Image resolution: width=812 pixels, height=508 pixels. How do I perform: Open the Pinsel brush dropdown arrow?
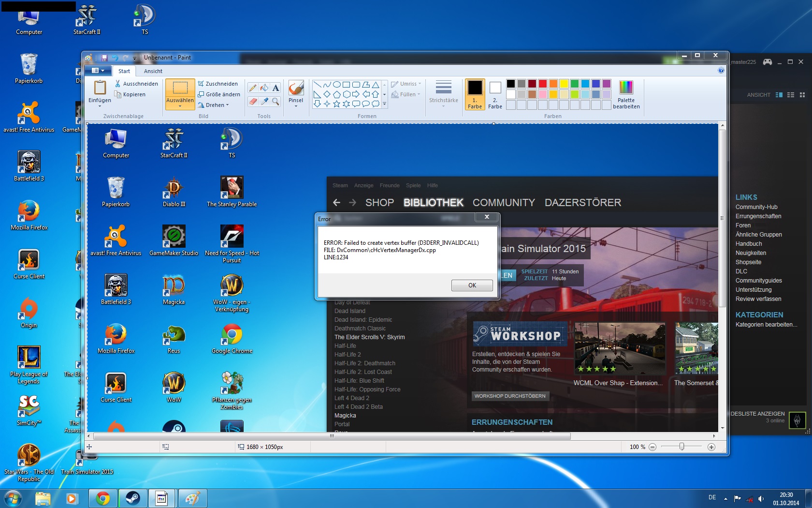(296, 106)
